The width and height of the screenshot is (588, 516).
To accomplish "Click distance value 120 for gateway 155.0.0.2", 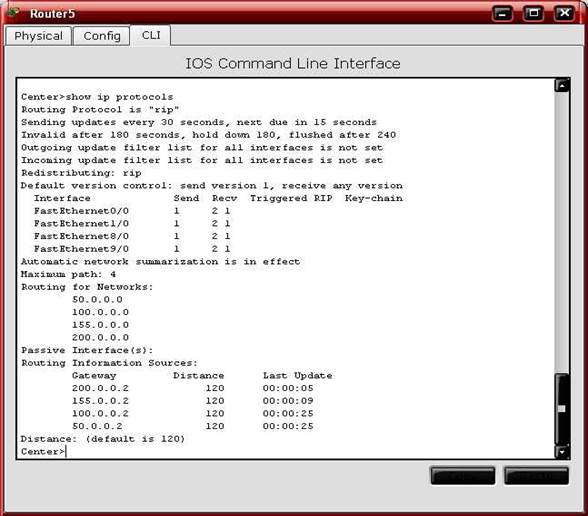I will pos(215,401).
